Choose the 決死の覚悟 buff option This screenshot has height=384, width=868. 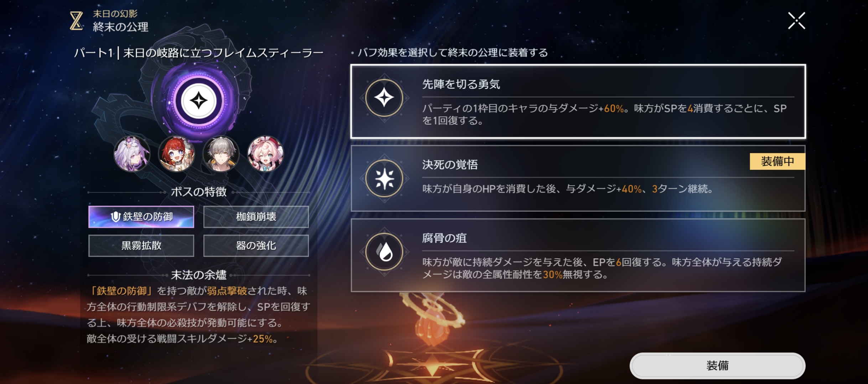point(578,178)
